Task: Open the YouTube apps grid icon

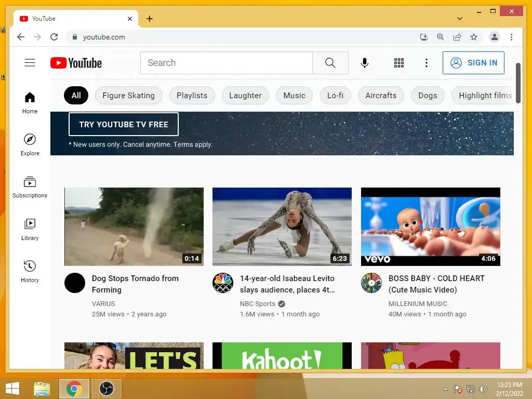Action: (x=399, y=63)
